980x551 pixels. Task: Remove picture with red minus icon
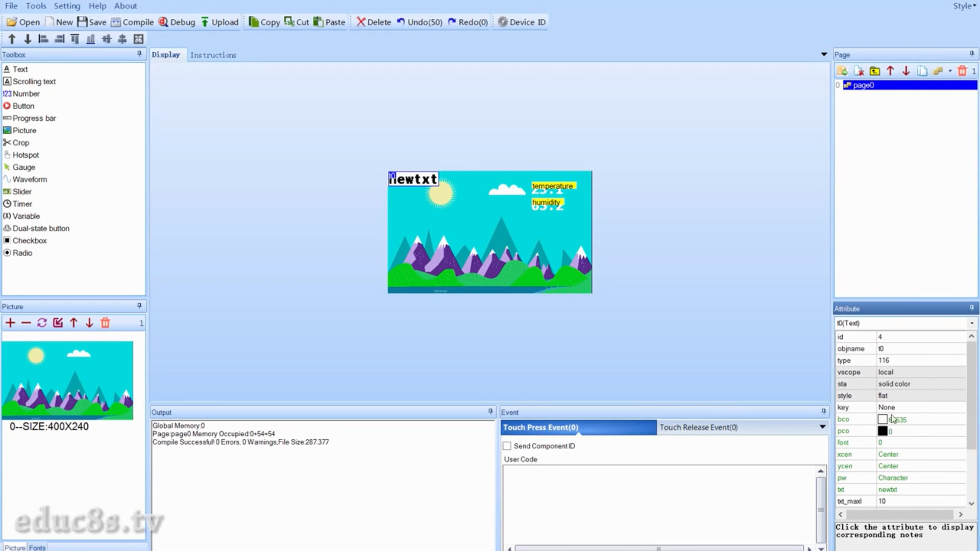26,322
